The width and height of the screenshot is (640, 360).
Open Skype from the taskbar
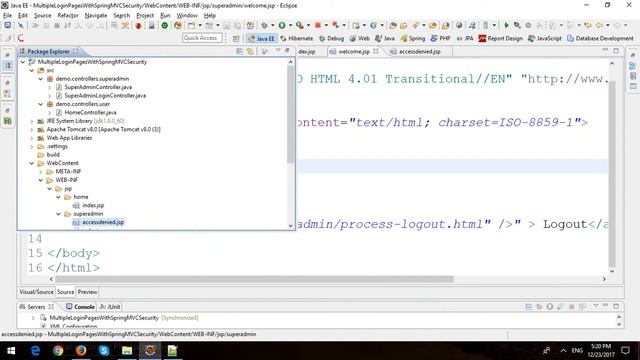104,351
